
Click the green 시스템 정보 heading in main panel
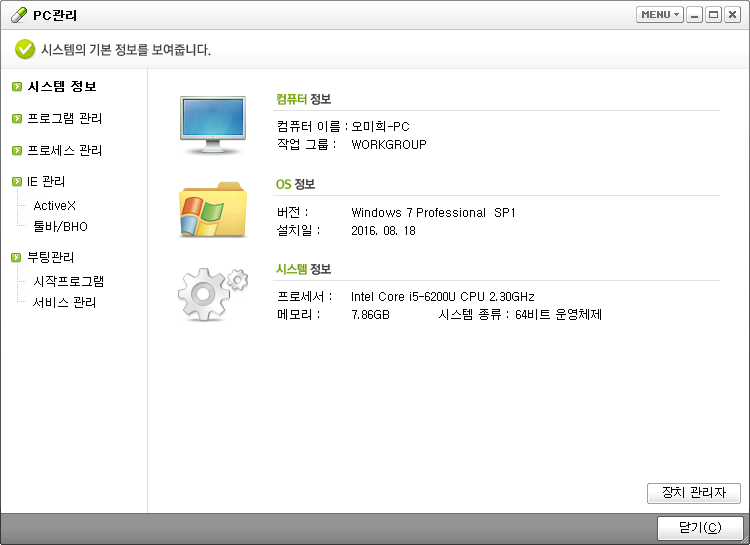pyautogui.click(x=304, y=269)
